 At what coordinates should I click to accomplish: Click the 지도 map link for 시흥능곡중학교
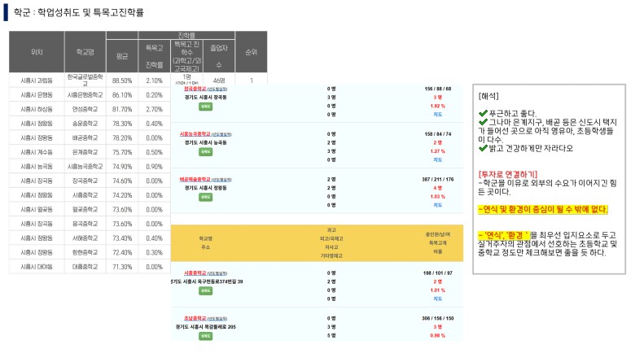pyautogui.click(x=438, y=159)
